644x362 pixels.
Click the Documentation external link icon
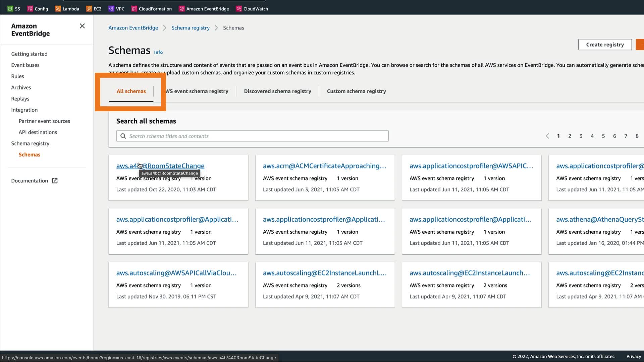[x=55, y=181]
